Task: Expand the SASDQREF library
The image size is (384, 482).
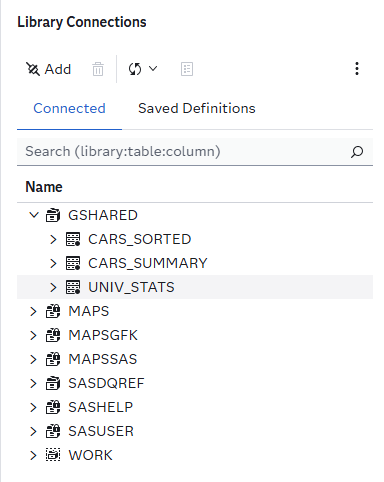Action: [x=33, y=383]
